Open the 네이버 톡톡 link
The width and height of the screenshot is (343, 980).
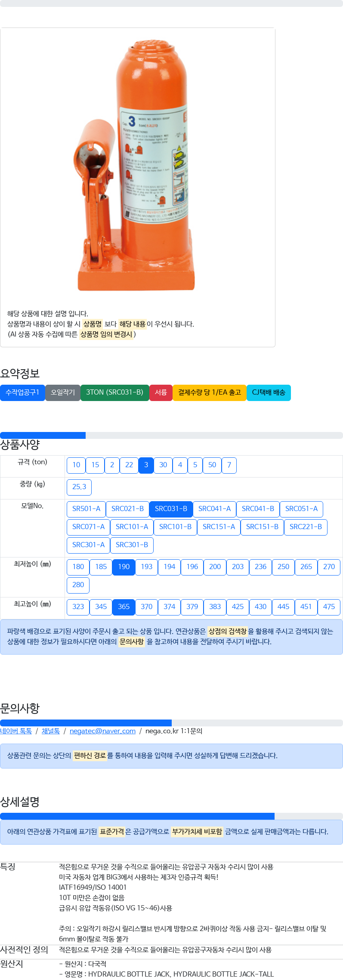(16, 731)
